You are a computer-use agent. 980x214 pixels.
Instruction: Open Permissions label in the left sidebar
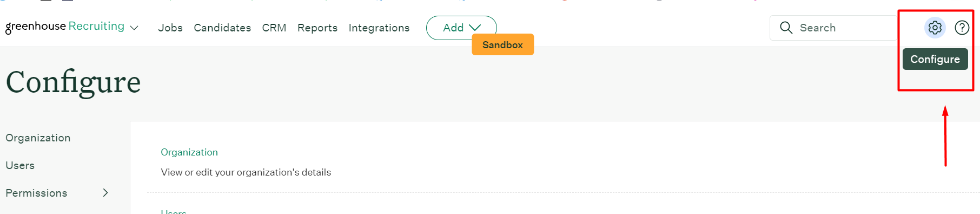click(x=36, y=193)
